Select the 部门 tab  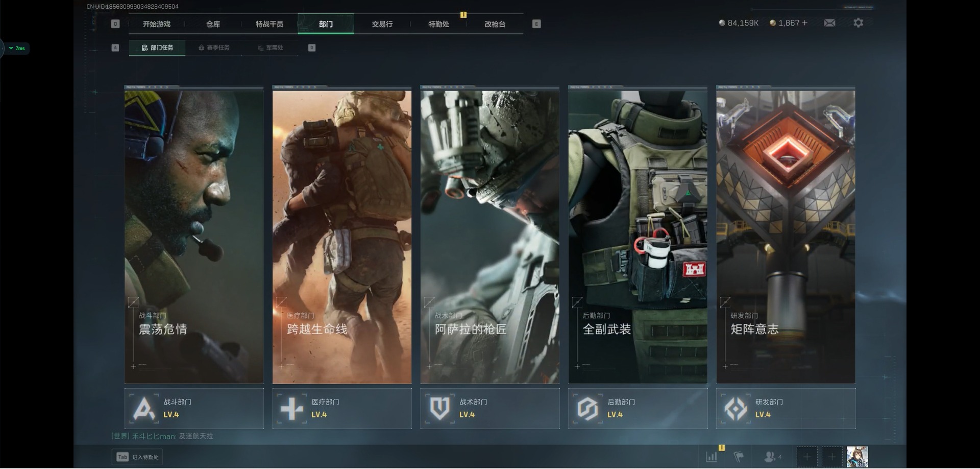coord(326,24)
